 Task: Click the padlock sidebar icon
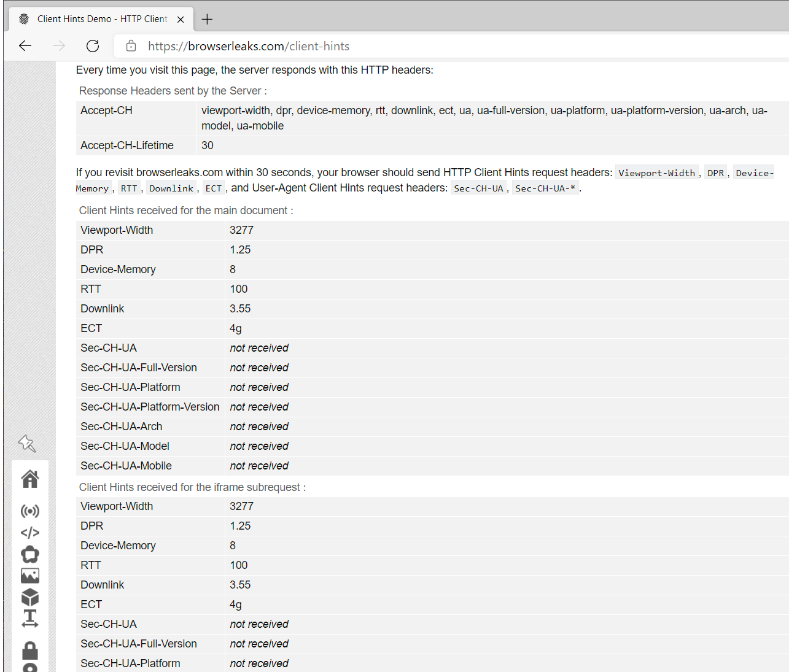pos(30,651)
